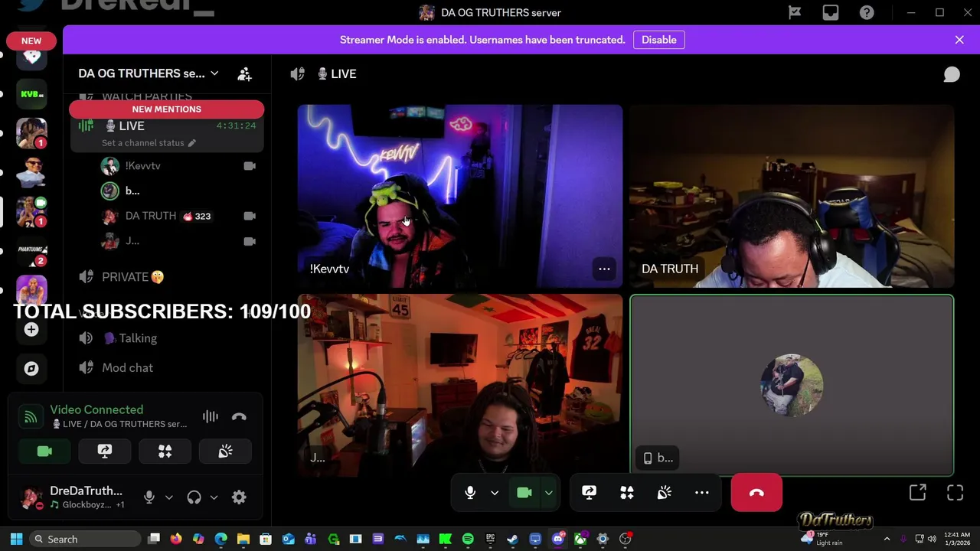Open input device options arrow in user panel
Image resolution: width=980 pixels, height=551 pixels.
pyautogui.click(x=169, y=497)
